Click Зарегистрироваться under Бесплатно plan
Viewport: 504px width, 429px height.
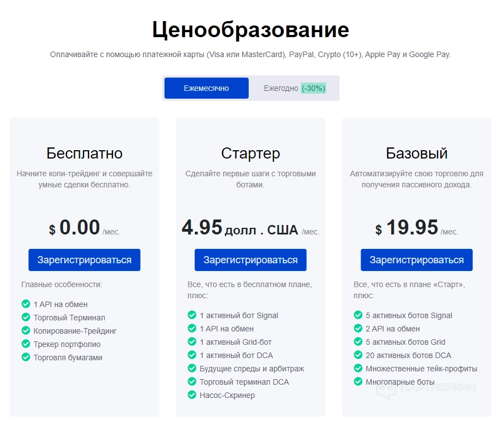84,260
